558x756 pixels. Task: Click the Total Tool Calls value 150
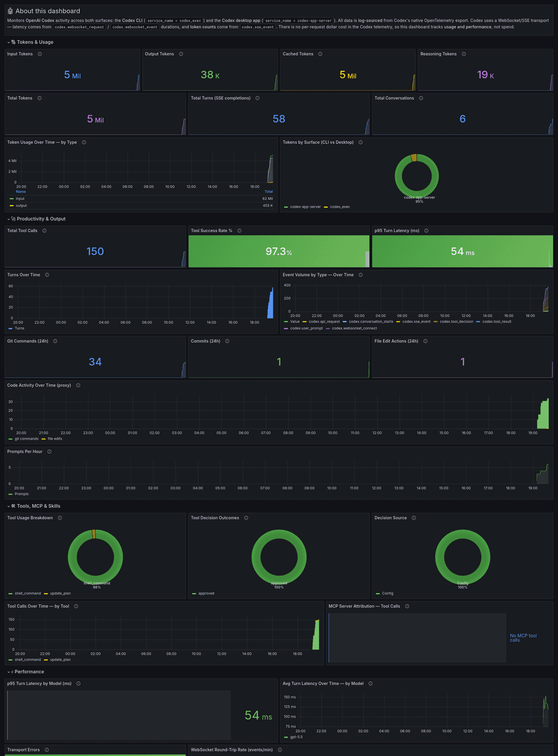click(x=95, y=252)
